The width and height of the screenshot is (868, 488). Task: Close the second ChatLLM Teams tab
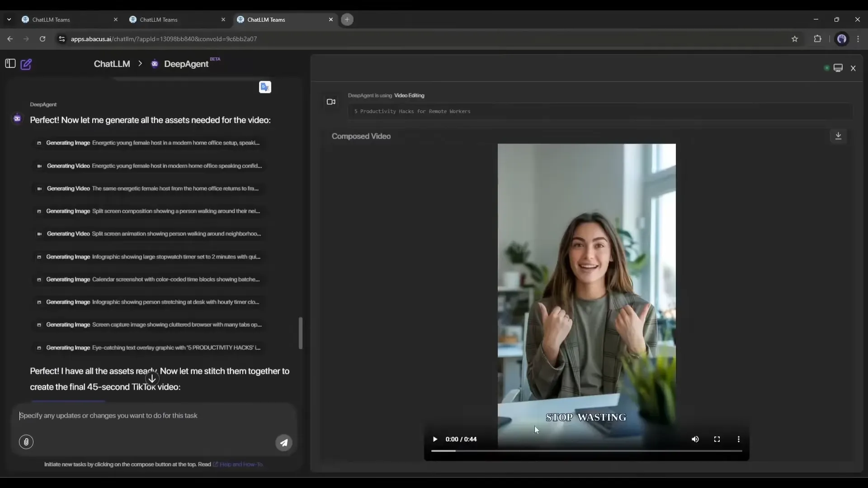[x=223, y=19]
